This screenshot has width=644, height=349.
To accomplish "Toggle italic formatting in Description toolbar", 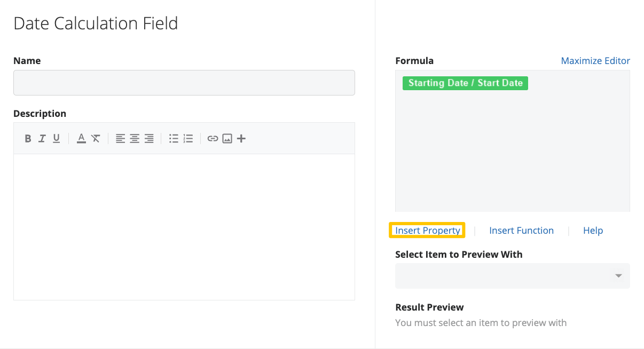I will [42, 139].
